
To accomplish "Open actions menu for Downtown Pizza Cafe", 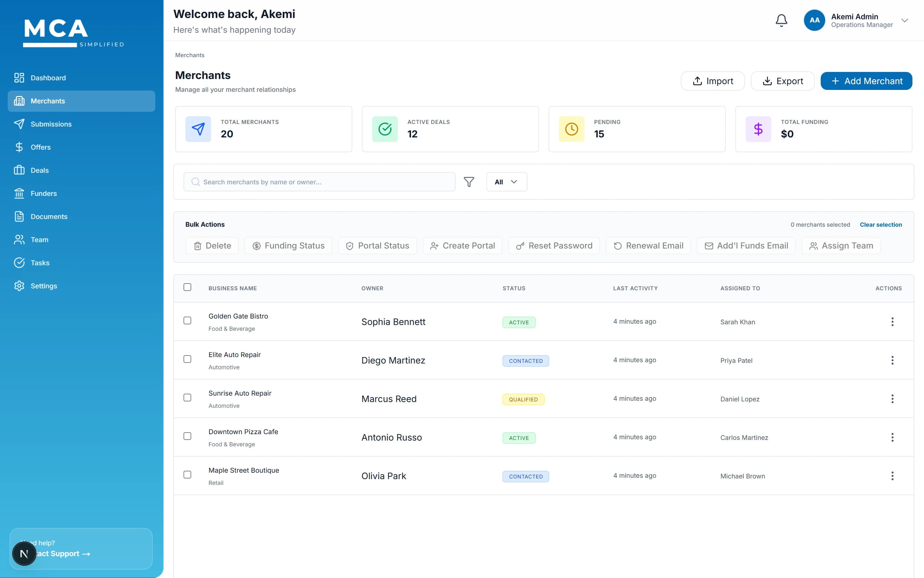I will pos(892,437).
